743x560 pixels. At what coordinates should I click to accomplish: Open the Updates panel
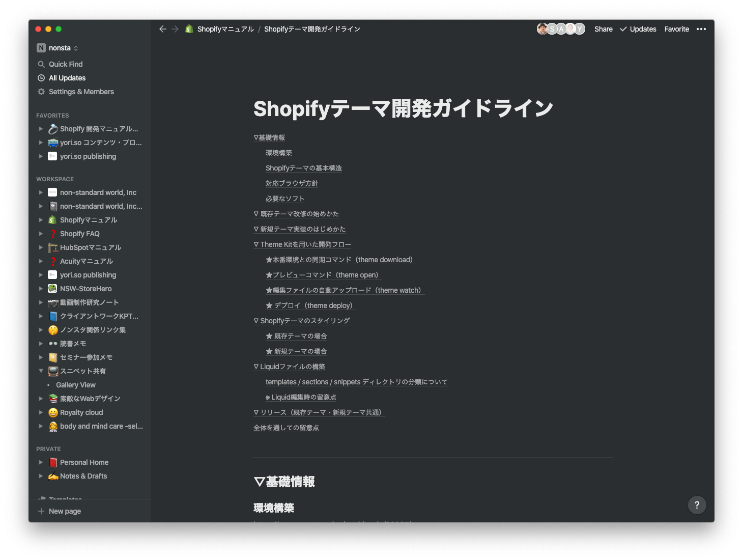click(x=638, y=29)
